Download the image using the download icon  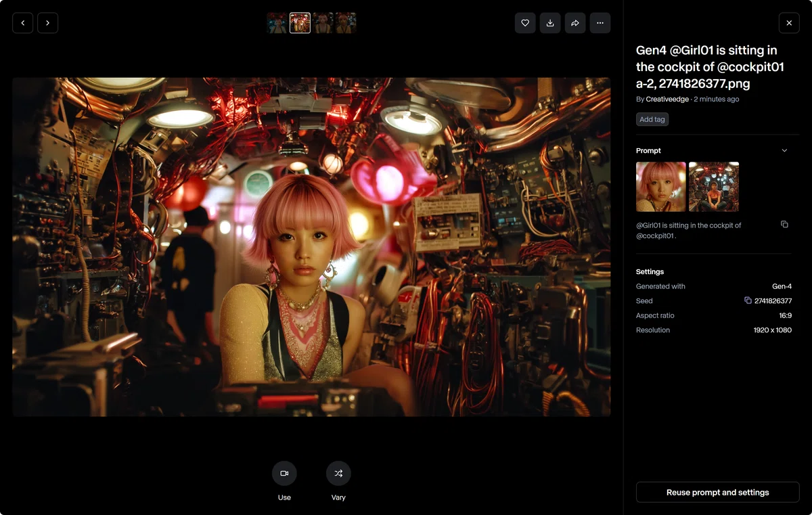click(550, 23)
